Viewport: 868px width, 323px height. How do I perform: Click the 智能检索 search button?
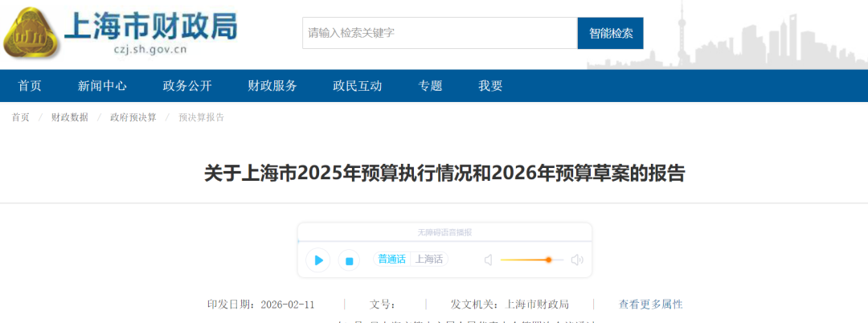tap(610, 33)
